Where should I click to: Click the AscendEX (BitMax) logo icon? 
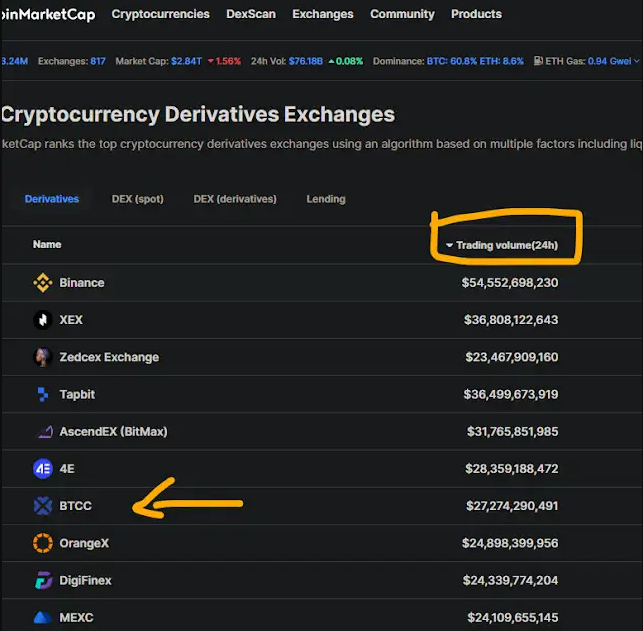(x=45, y=432)
